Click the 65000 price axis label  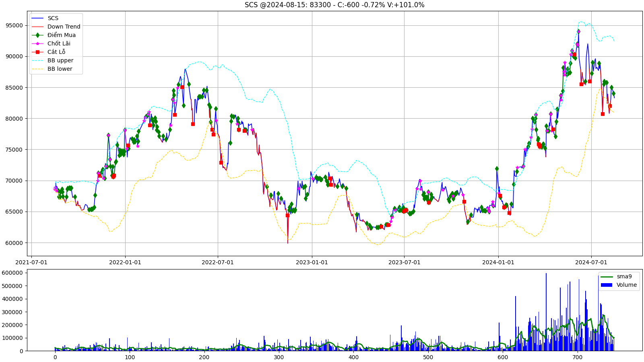[x=14, y=212]
